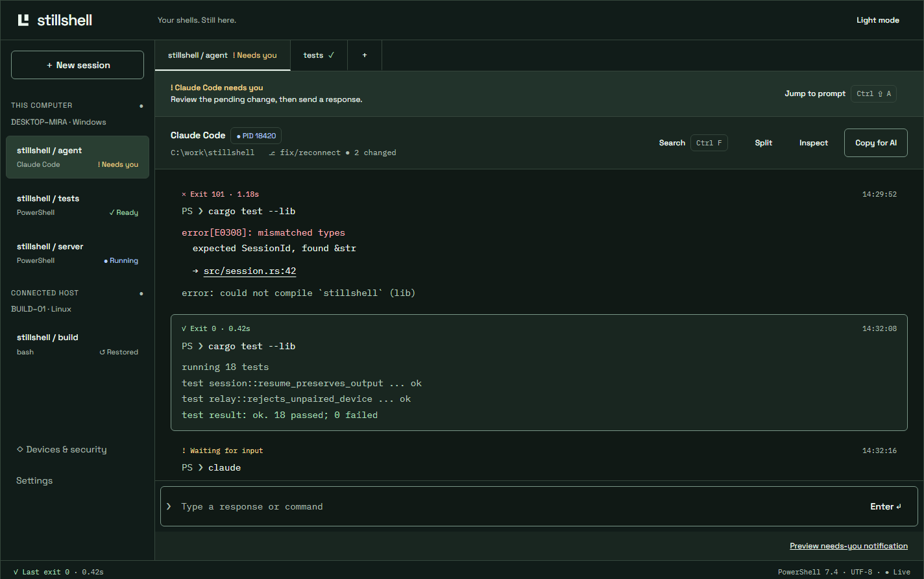Click the status dot beside THIS COMPUTER
This screenshot has height=579, width=924.
click(141, 106)
